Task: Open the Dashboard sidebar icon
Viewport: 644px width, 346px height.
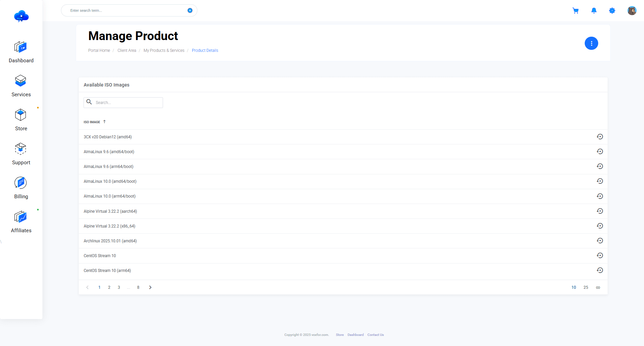Action: click(x=21, y=47)
